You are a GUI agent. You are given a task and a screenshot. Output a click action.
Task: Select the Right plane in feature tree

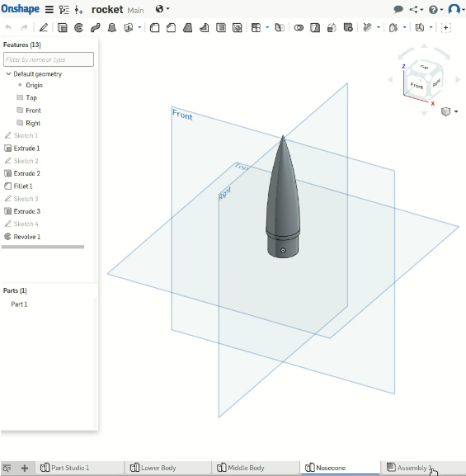pyautogui.click(x=33, y=123)
